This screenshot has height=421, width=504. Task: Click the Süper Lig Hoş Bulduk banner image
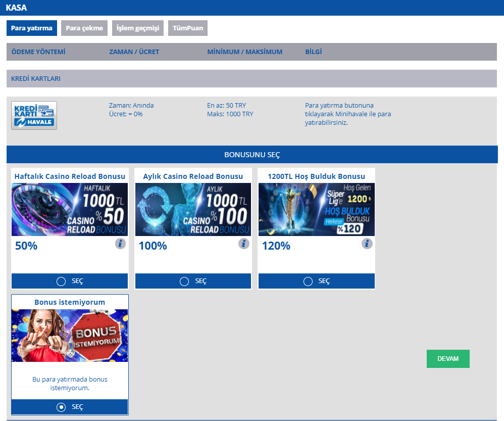pos(317,209)
